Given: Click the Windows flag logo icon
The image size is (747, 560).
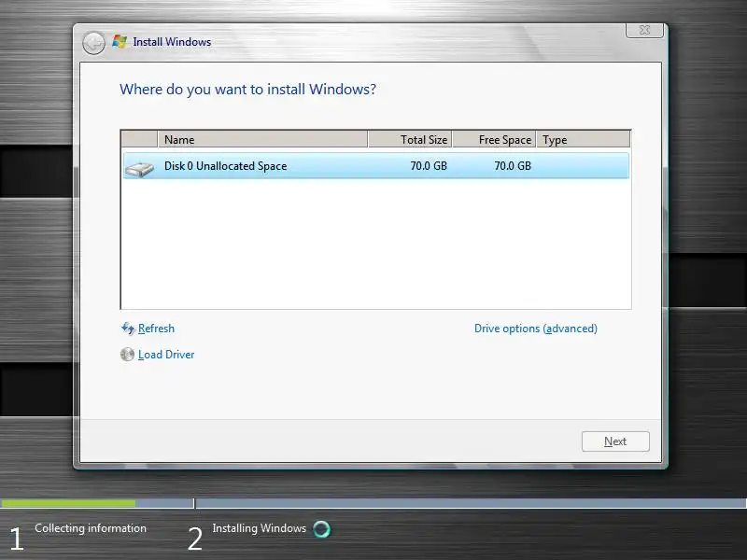Looking at the screenshot, I should (120, 42).
